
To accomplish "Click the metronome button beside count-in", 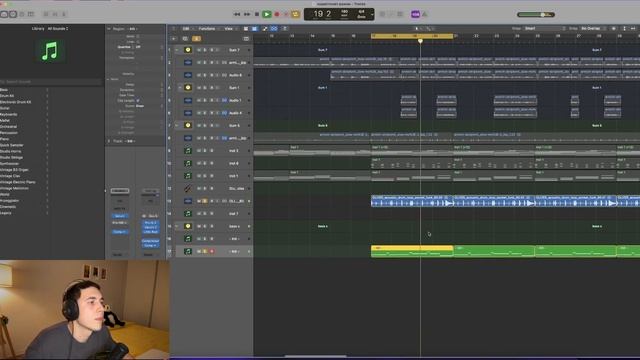I will click(425, 14).
